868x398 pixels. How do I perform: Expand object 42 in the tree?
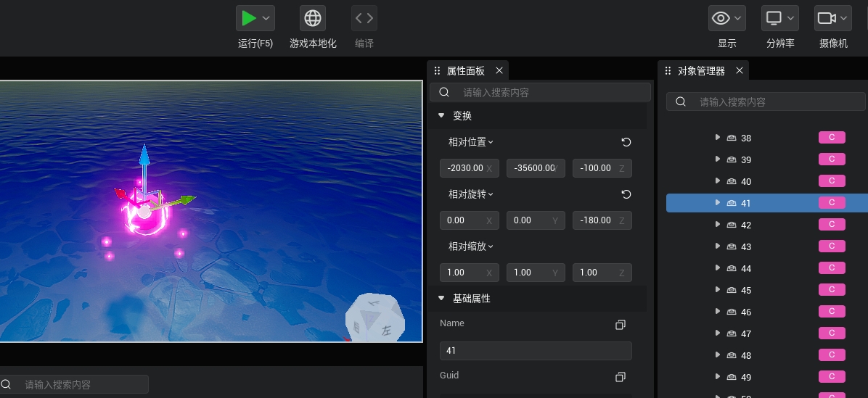coord(717,225)
